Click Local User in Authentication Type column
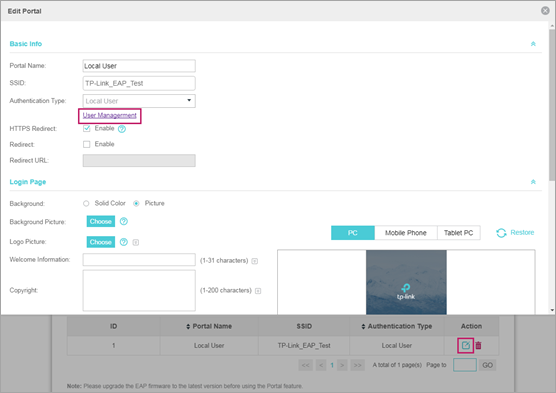The width and height of the screenshot is (556, 393). pyautogui.click(x=397, y=345)
